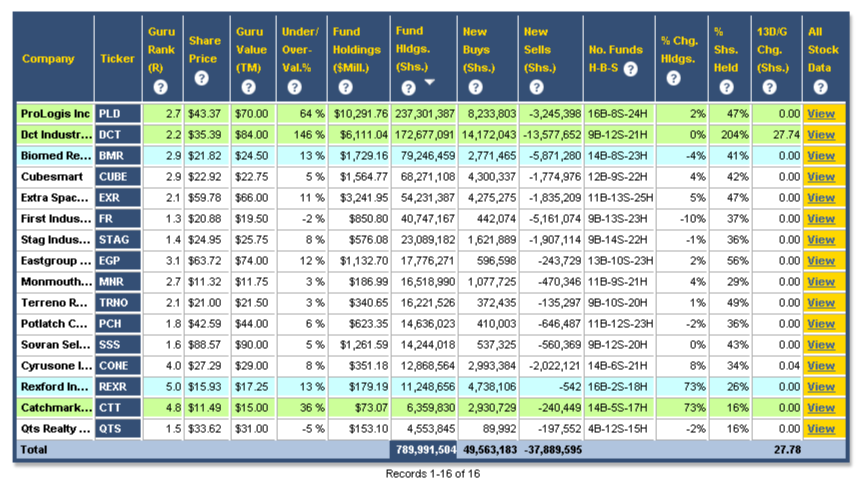Click help icon under Under/Over-Val.% header
This screenshot has width=863, height=483.
[294, 87]
